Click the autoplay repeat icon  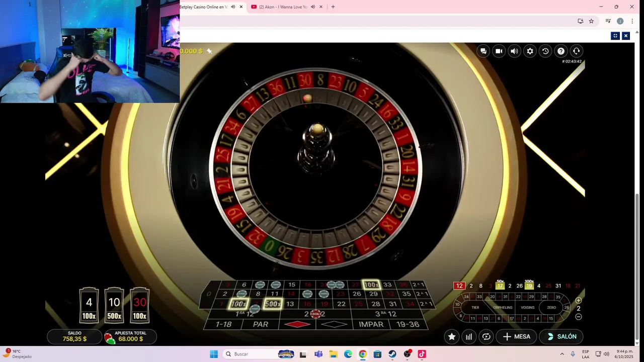(486, 337)
